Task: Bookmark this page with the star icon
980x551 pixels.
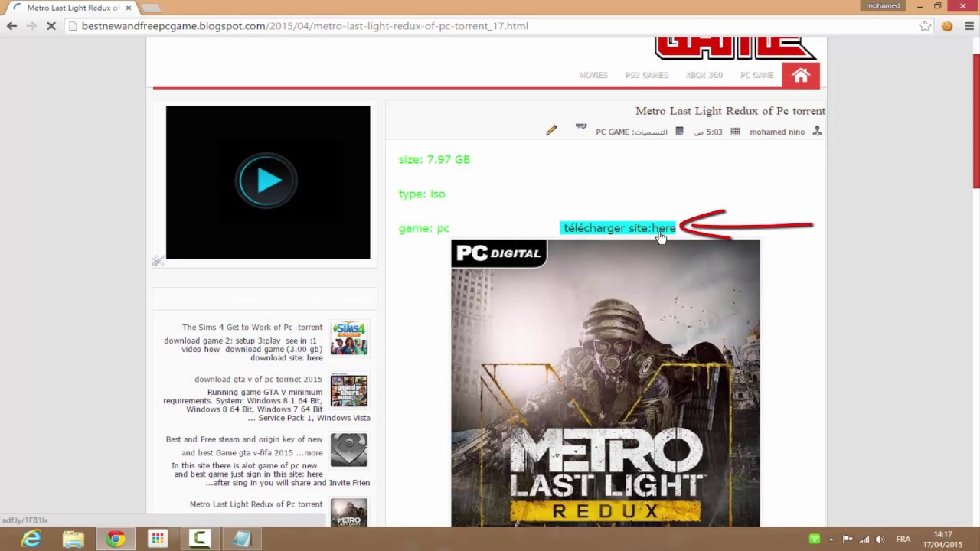Action: tap(925, 26)
